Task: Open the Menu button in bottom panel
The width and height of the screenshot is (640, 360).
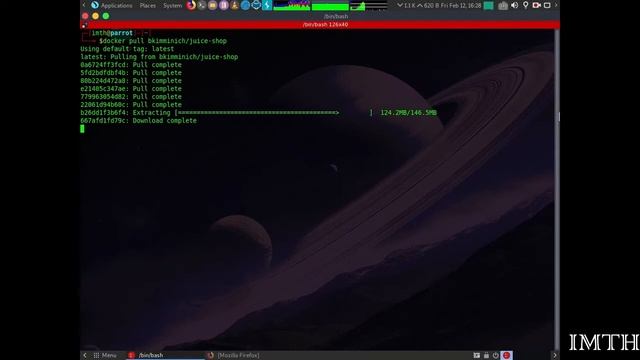Action: [x=105, y=356]
